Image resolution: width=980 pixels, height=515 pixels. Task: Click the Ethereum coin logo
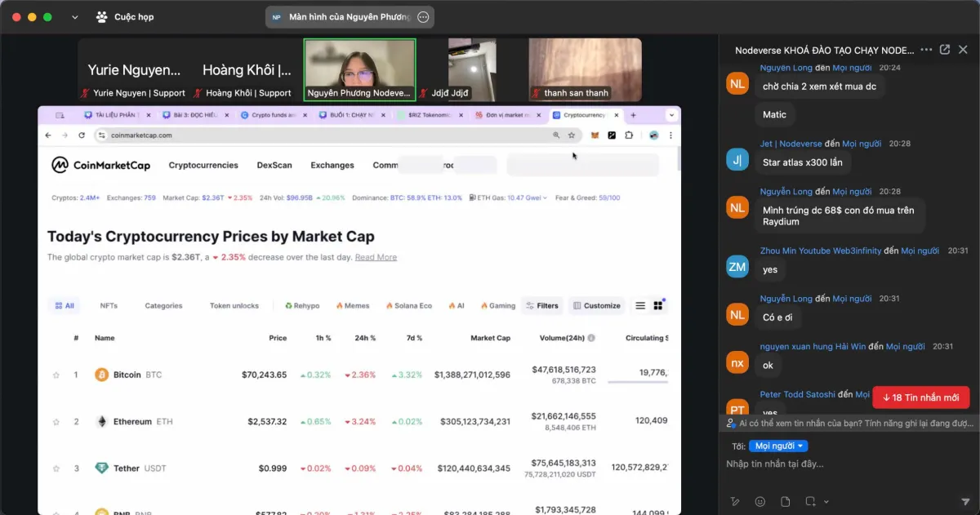click(x=102, y=421)
